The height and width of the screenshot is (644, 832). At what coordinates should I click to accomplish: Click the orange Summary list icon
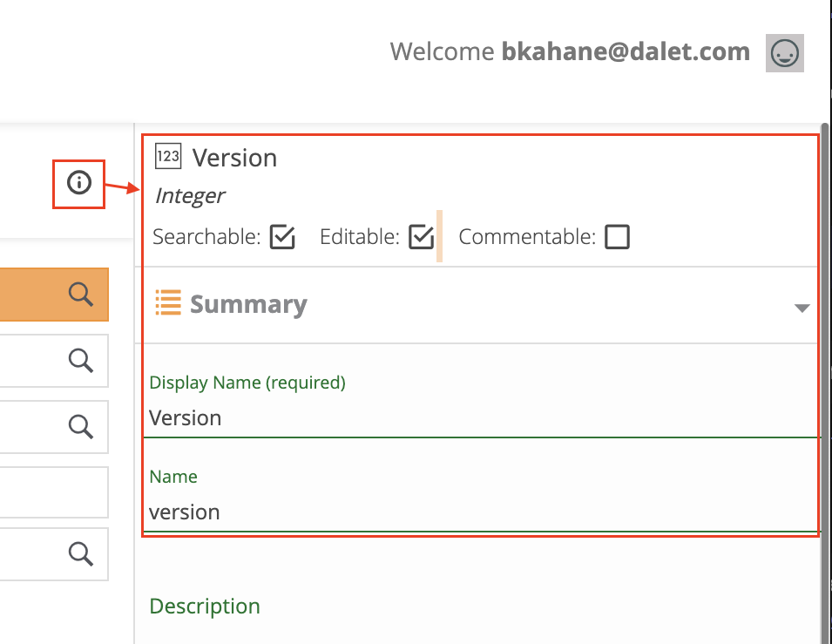click(167, 303)
